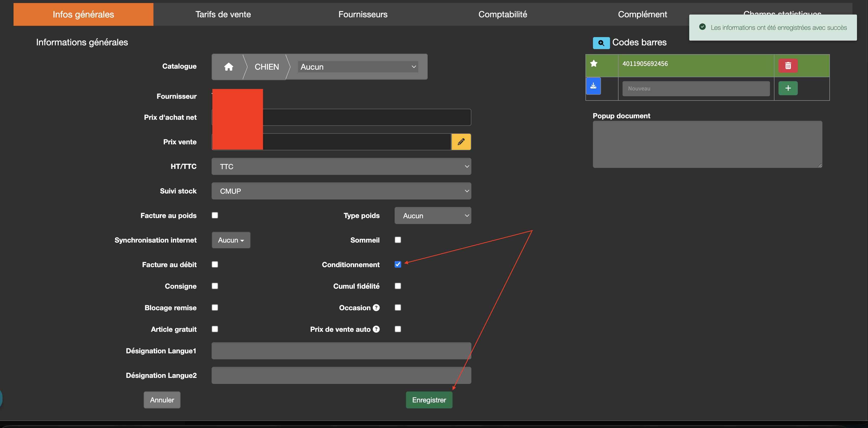Switch to the Tarifs de vente tab
This screenshot has height=428, width=868.
click(x=223, y=15)
